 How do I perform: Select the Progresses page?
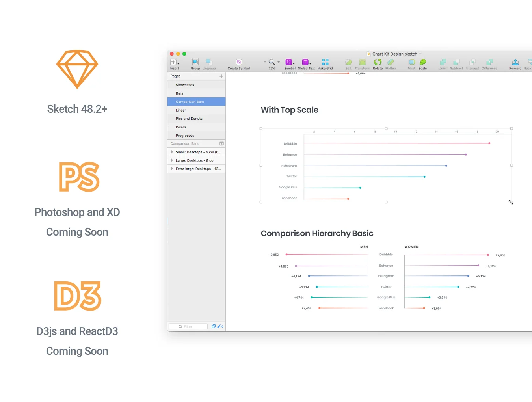pyautogui.click(x=197, y=136)
